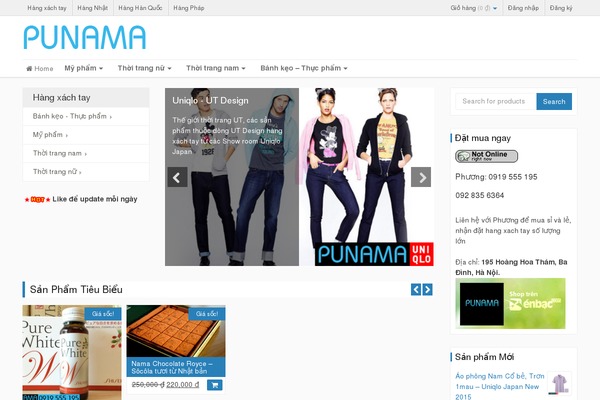The height and width of the screenshot is (400, 600).
Task: Click the Đặt mua ngay heading
Action: click(483, 138)
